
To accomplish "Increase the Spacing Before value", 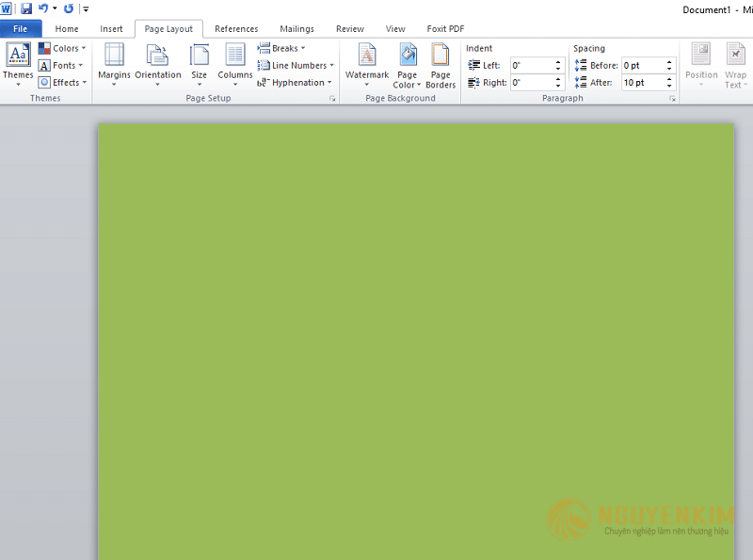I will [669, 62].
